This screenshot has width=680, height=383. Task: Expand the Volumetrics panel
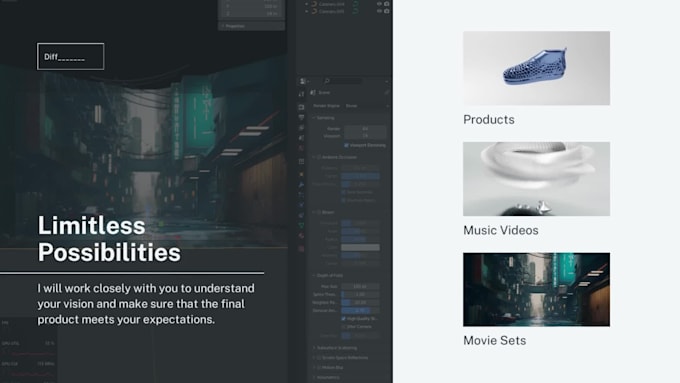(x=314, y=377)
